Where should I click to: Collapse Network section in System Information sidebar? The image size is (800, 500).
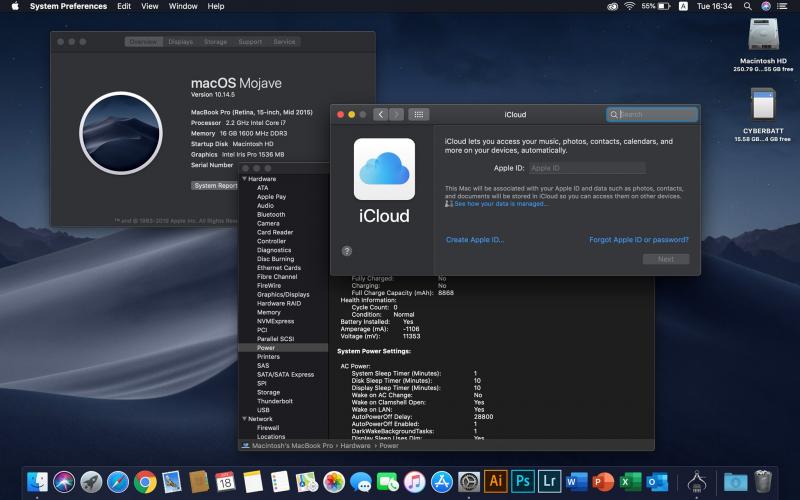click(244, 418)
